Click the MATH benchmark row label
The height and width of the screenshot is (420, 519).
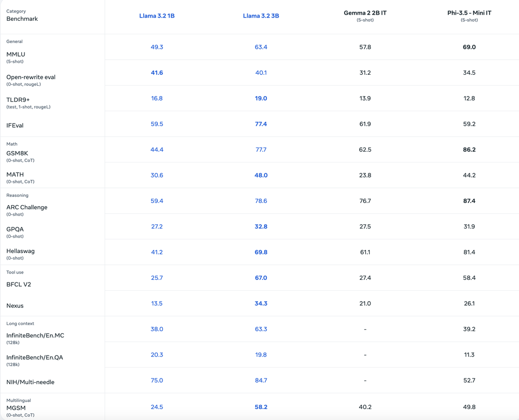coord(16,174)
